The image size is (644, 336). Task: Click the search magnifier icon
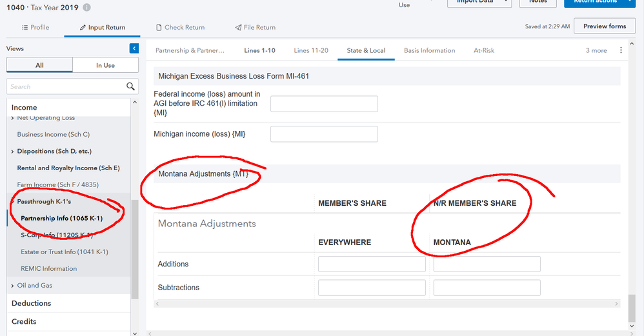pyautogui.click(x=130, y=86)
